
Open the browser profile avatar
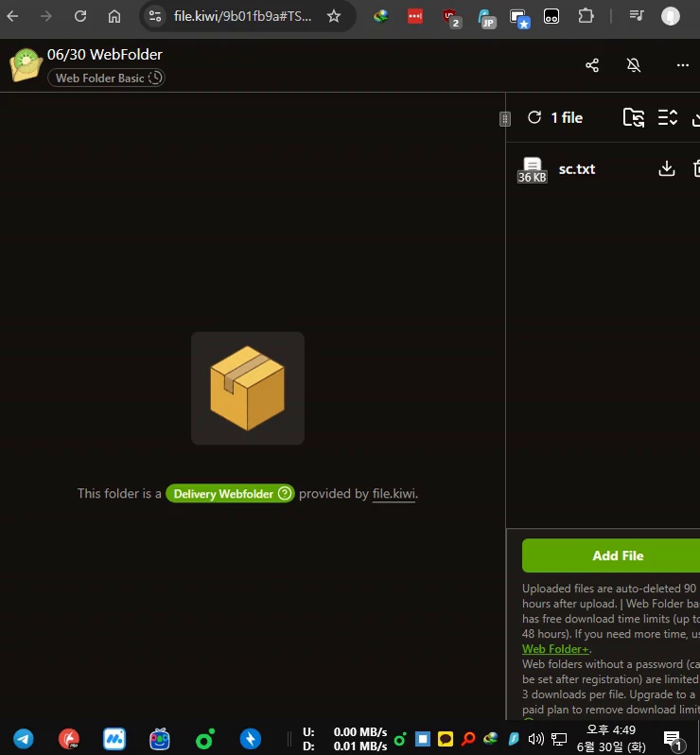tap(670, 16)
